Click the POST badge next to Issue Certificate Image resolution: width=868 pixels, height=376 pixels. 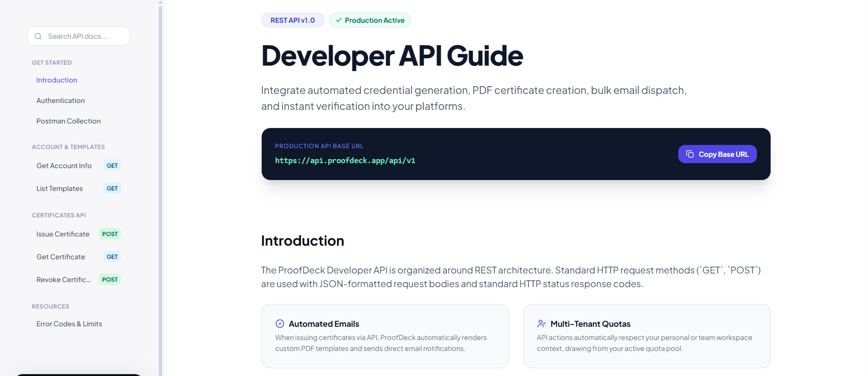[110, 234]
